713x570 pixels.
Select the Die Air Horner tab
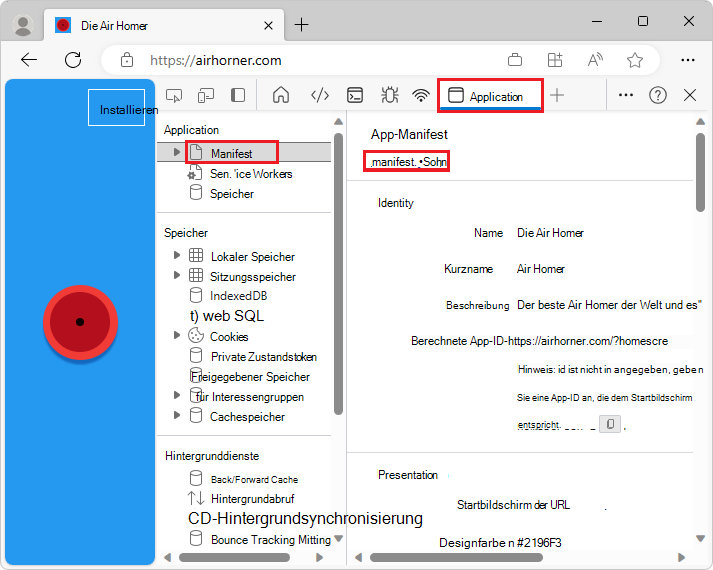(164, 25)
